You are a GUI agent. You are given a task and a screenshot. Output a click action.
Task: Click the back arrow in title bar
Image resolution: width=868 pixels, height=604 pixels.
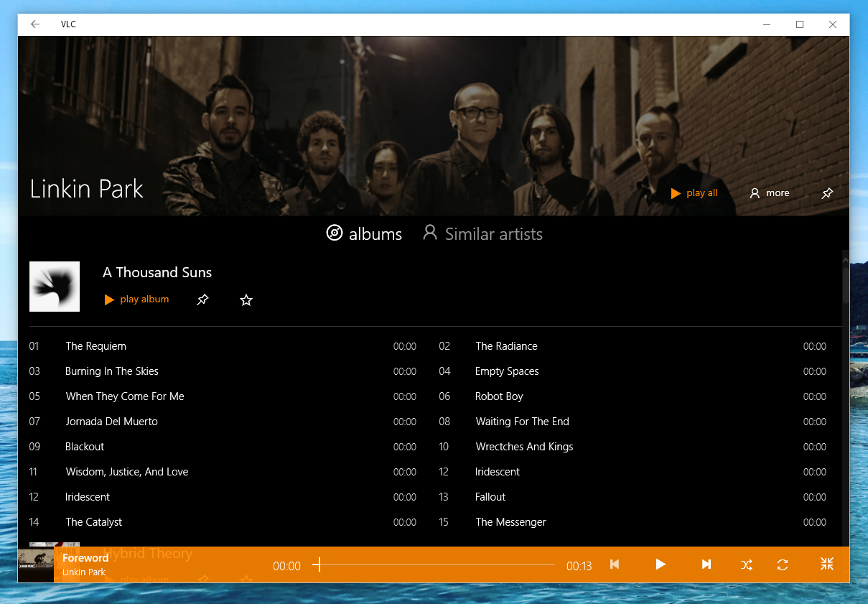[35, 24]
